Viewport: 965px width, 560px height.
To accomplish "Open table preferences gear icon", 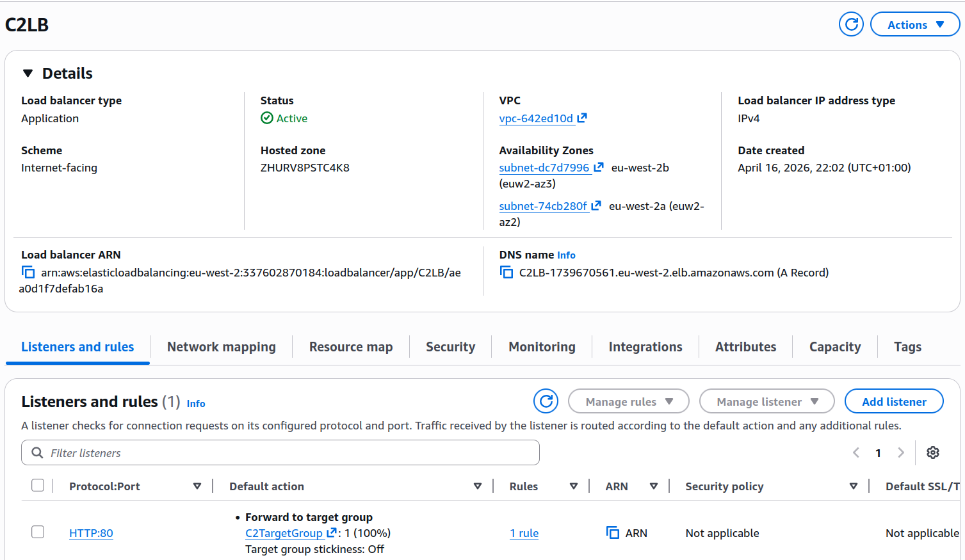I will click(933, 452).
